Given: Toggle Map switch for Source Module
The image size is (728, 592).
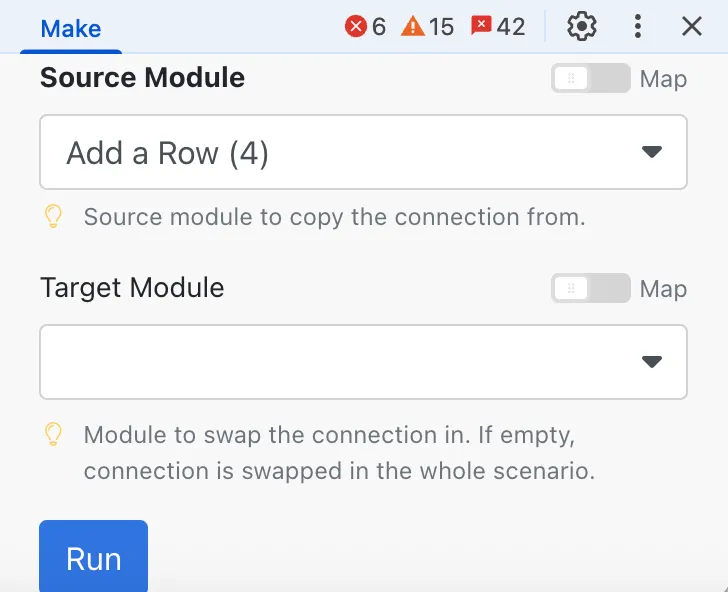Looking at the screenshot, I should [591, 78].
